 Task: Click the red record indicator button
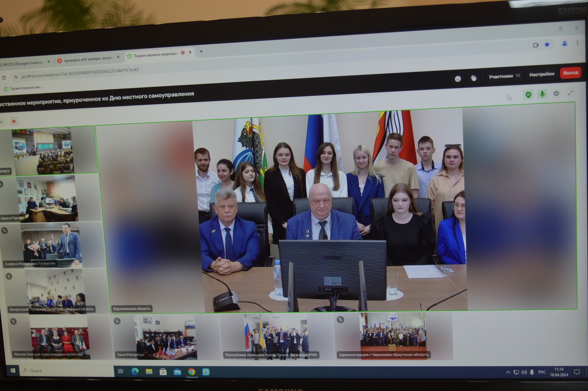pos(14,121)
